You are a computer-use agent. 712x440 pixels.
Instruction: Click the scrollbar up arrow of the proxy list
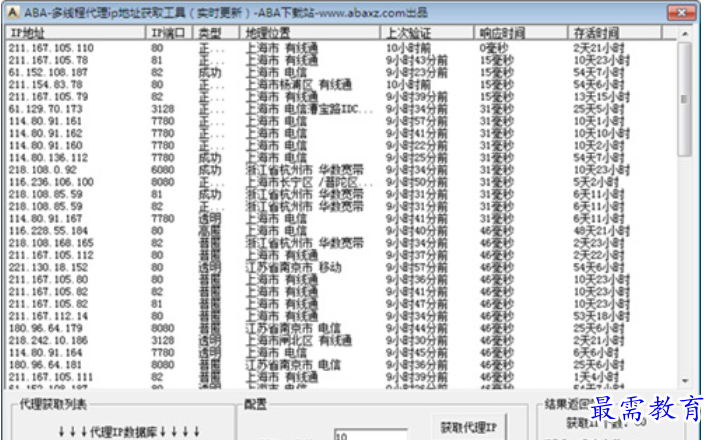pos(685,34)
